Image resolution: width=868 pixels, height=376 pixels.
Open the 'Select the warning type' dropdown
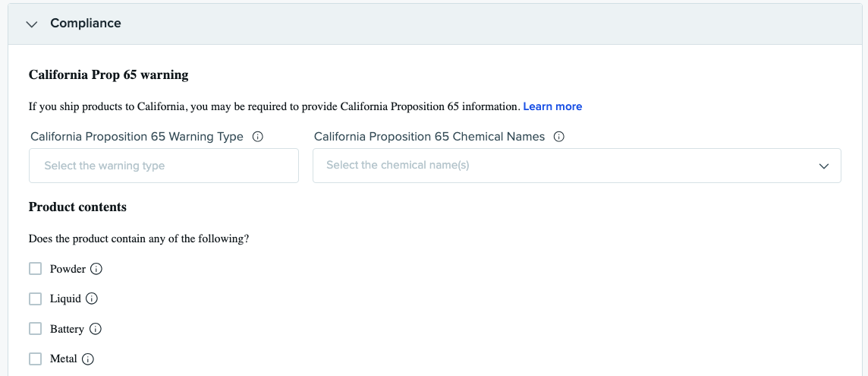(163, 166)
